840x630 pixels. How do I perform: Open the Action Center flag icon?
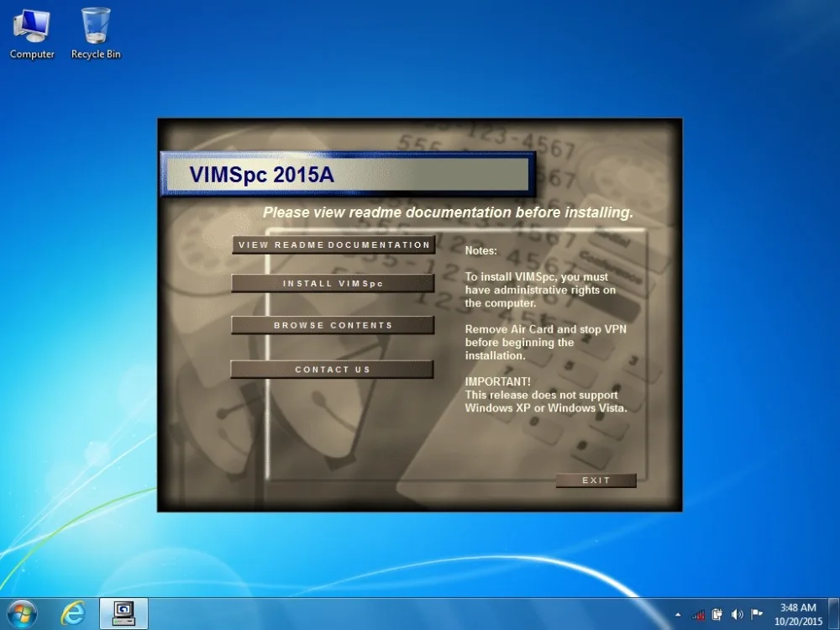(757, 614)
